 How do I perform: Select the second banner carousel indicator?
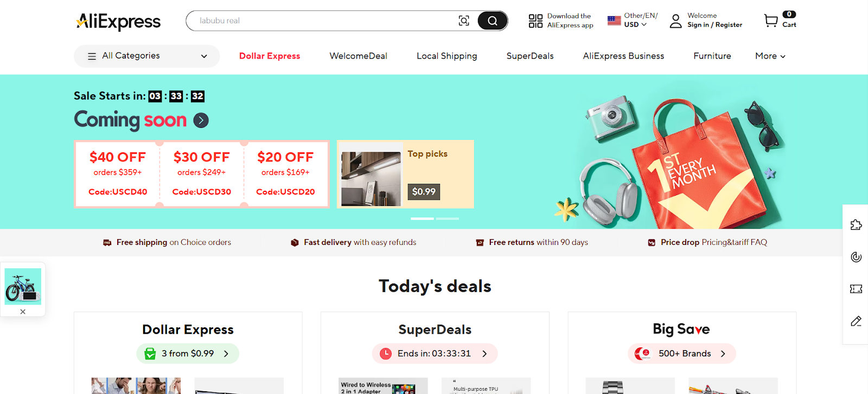click(448, 218)
